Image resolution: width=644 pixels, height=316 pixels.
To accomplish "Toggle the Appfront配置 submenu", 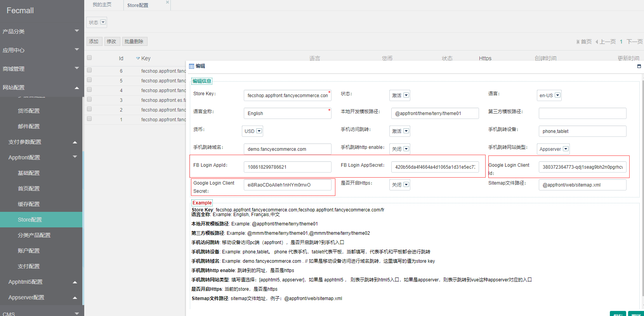I will (41, 157).
